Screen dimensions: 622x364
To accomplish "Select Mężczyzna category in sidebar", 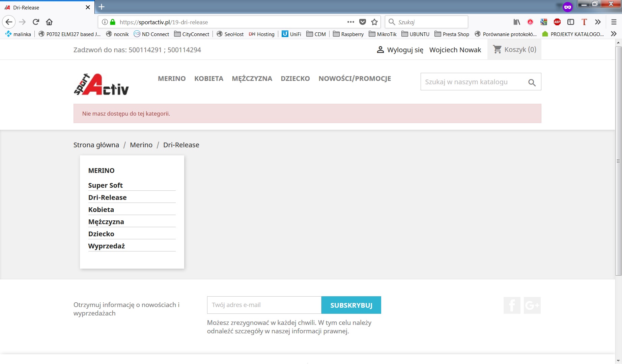I will click(x=106, y=222).
